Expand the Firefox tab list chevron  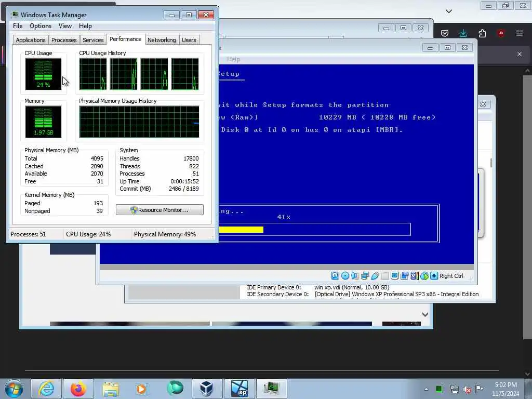click(449, 11)
